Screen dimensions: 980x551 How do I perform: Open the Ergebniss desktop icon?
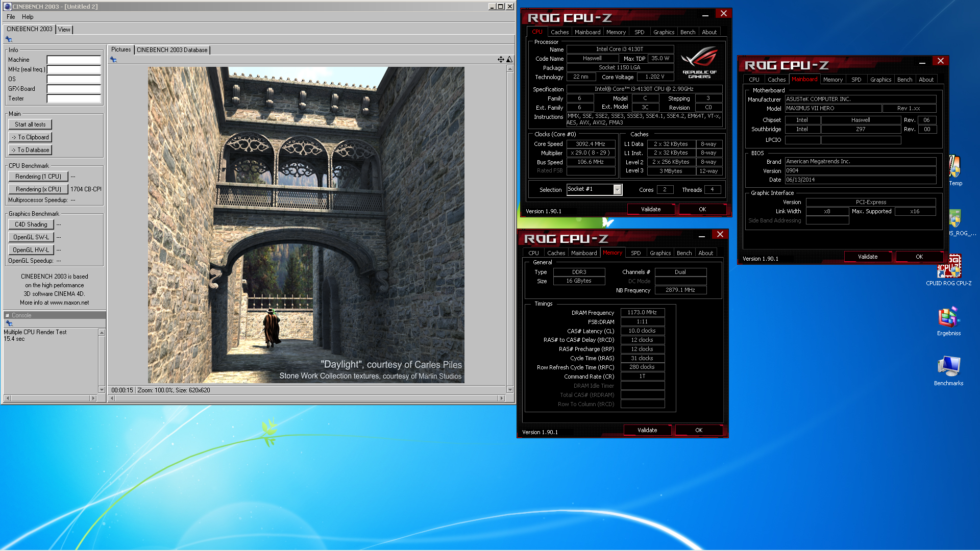pyautogui.click(x=949, y=321)
